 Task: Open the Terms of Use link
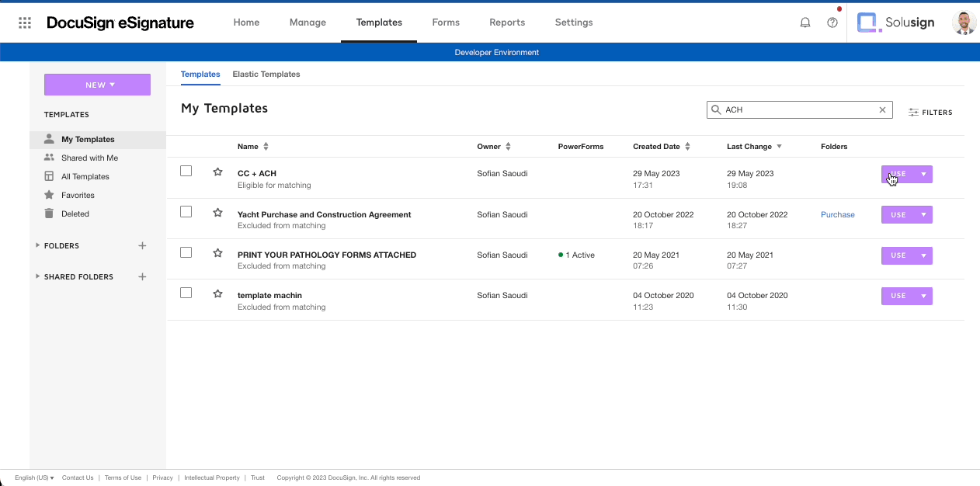pyautogui.click(x=123, y=477)
